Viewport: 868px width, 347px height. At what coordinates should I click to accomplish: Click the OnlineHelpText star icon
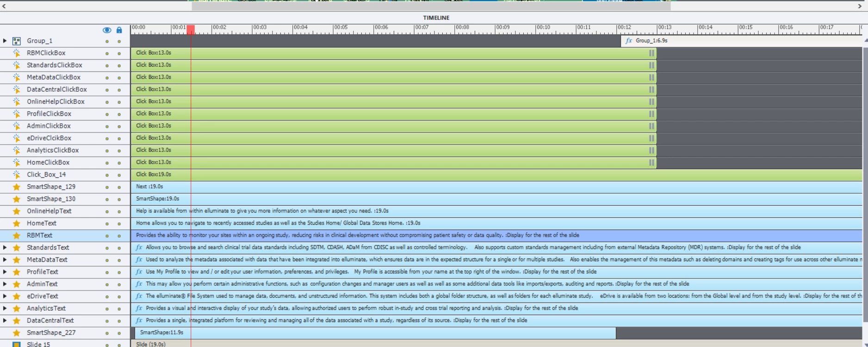(x=16, y=211)
